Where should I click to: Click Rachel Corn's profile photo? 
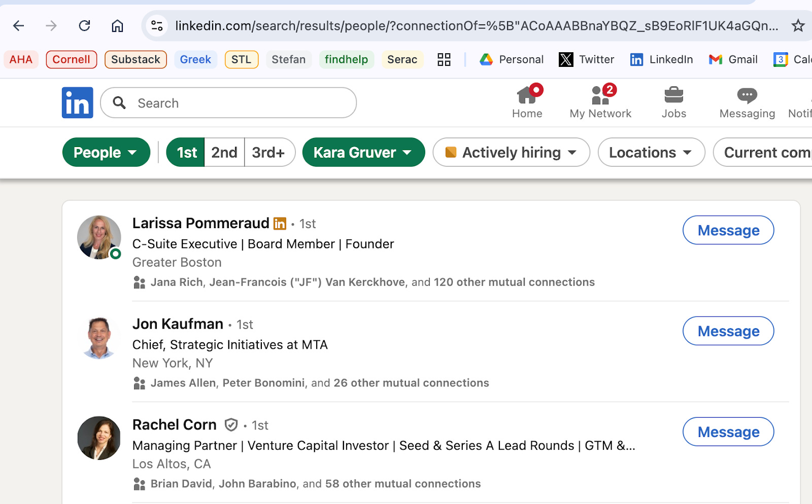[99, 438]
